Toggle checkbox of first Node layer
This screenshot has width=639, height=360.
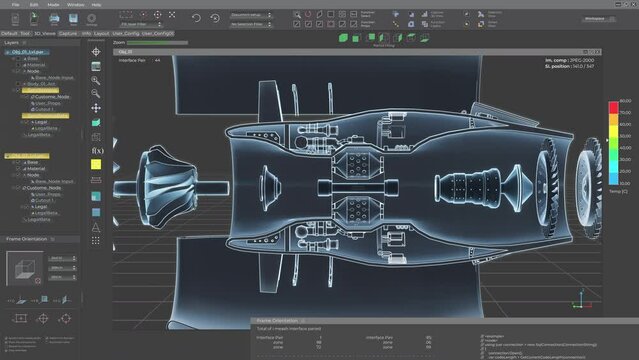(x=18, y=71)
